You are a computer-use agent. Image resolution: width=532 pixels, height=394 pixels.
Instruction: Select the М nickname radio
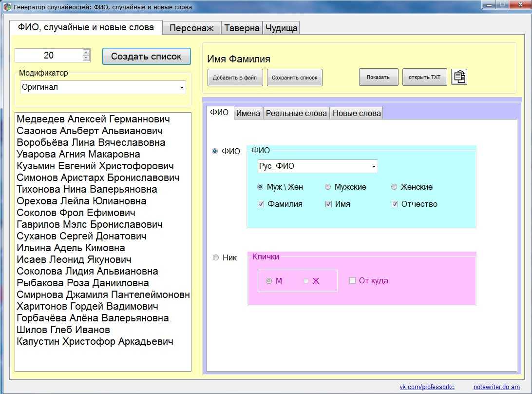click(269, 281)
